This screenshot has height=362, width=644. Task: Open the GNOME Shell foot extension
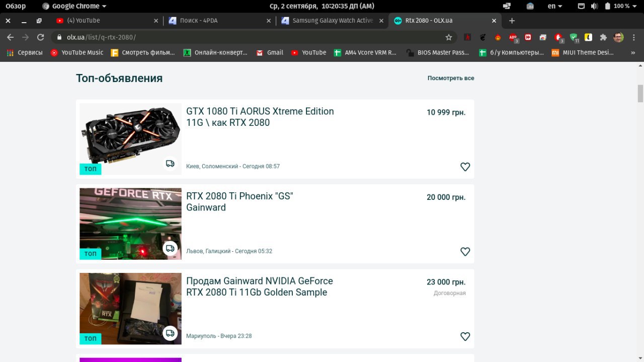click(x=482, y=37)
